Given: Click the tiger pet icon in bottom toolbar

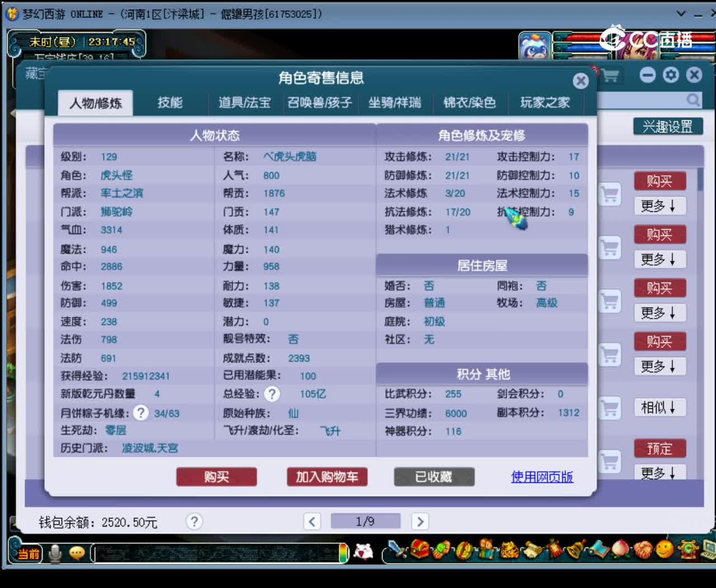Looking at the screenshot, I should [509, 551].
